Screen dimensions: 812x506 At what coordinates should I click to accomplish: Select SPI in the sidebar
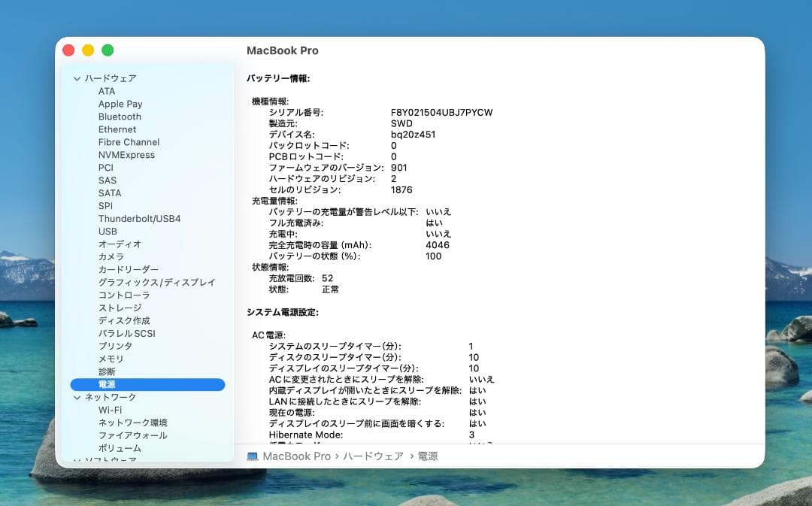coord(105,205)
